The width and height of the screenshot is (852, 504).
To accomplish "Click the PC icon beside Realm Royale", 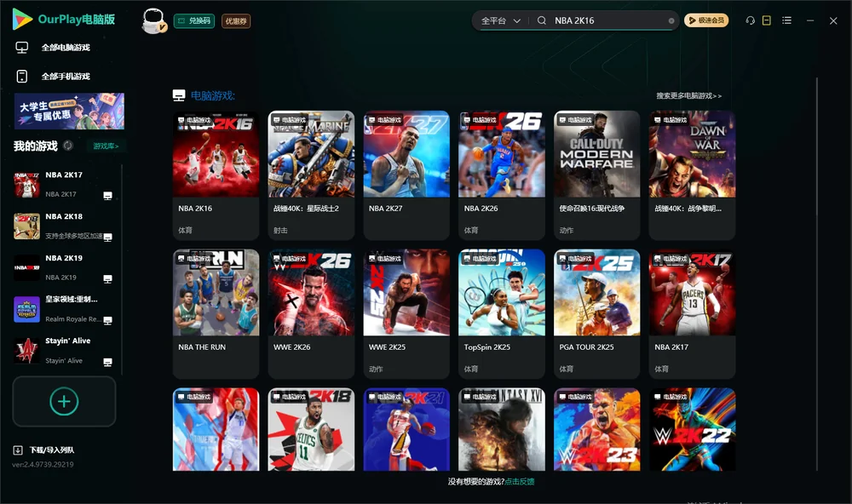I will click(107, 320).
